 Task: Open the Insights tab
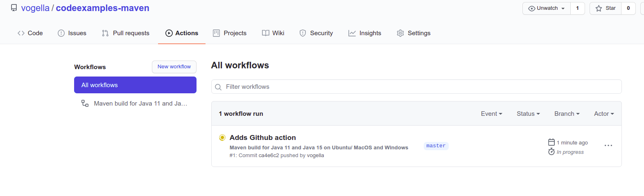pyautogui.click(x=365, y=33)
